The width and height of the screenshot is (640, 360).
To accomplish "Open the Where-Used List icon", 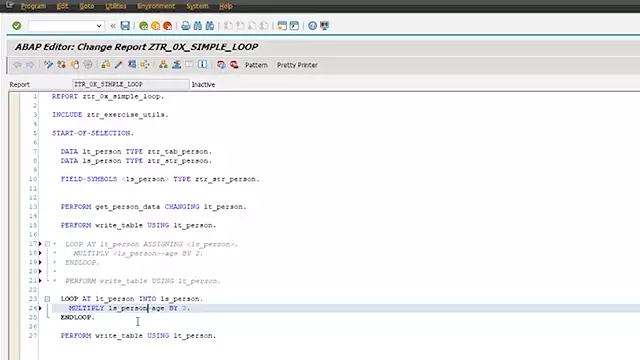I will (x=144, y=64).
